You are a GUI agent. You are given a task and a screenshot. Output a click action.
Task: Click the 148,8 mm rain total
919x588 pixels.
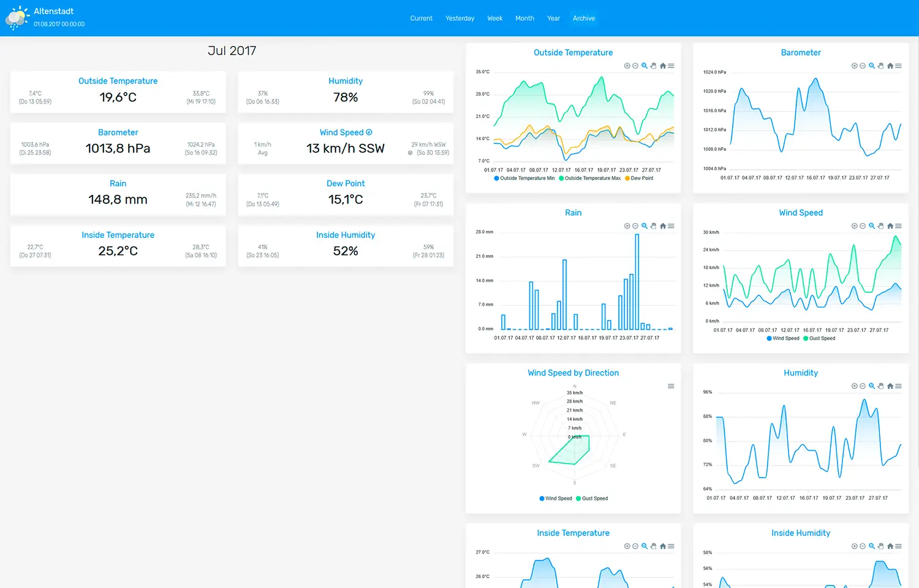tap(118, 200)
